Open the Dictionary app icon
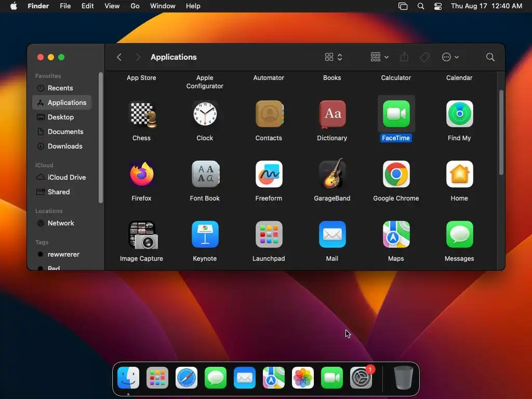 click(x=332, y=114)
